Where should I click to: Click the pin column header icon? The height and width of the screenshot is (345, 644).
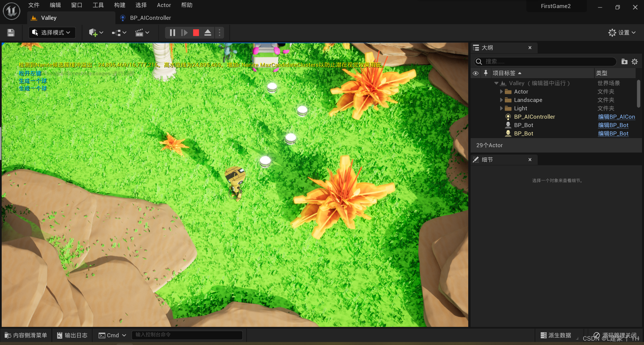pyautogui.click(x=486, y=73)
